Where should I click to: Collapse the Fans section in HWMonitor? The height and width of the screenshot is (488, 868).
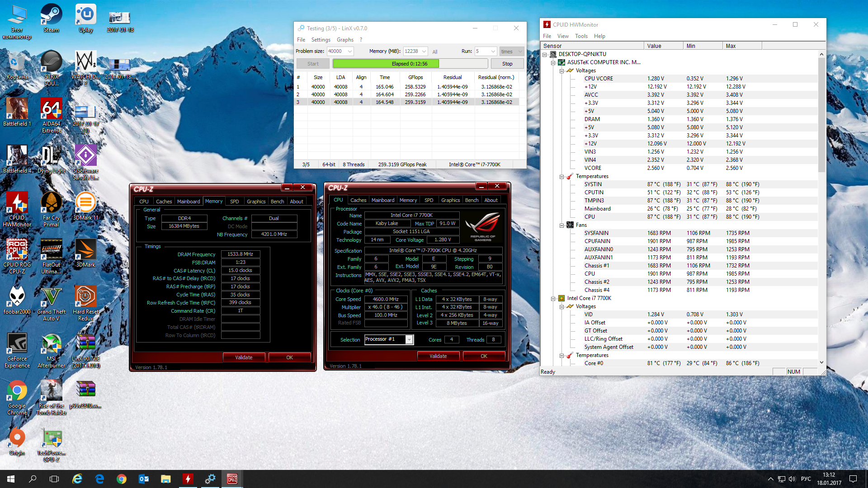coord(562,225)
